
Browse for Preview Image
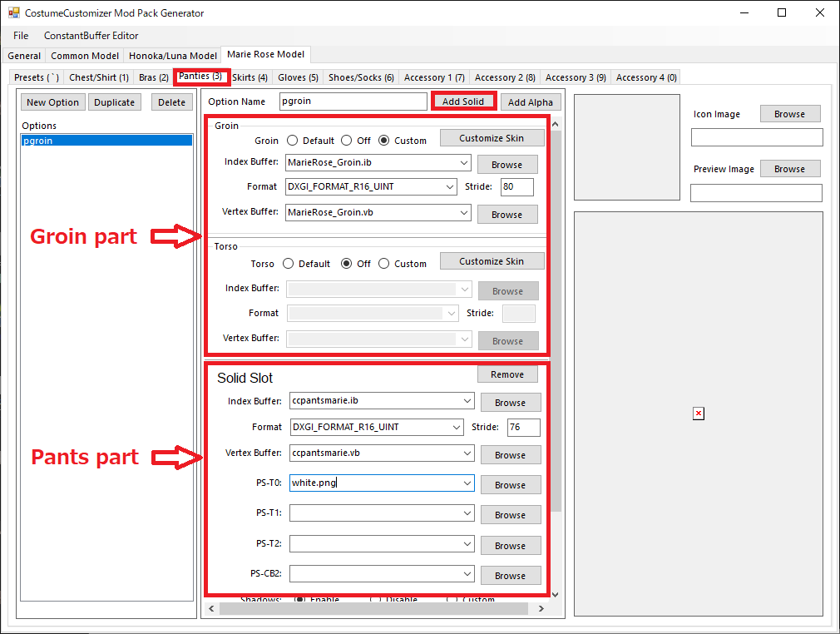tap(789, 169)
